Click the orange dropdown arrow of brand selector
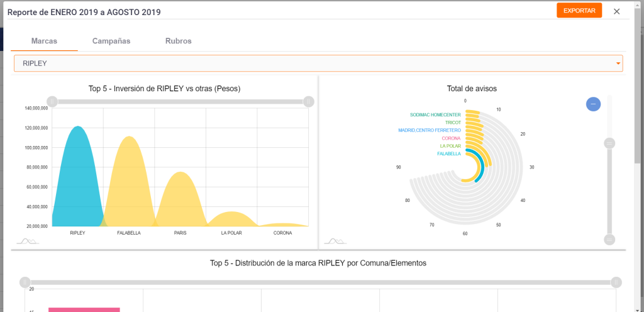This screenshot has height=312, width=644. (x=618, y=64)
